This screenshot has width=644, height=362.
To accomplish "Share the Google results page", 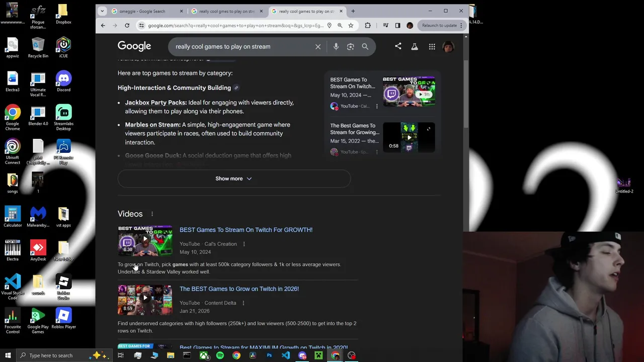I will point(398,46).
